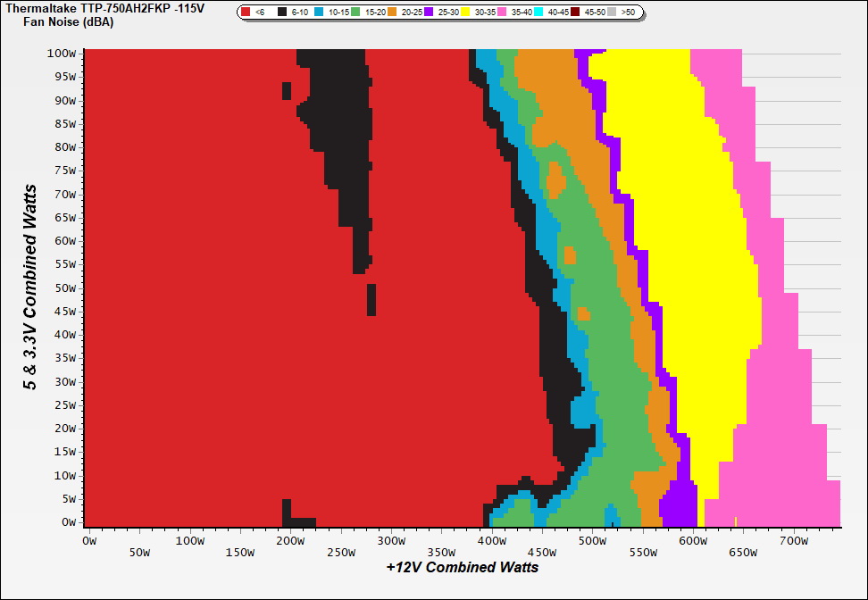The width and height of the screenshot is (868, 600).
Task: Click the 700W label on horizontal axis
Action: pyautogui.click(x=794, y=540)
